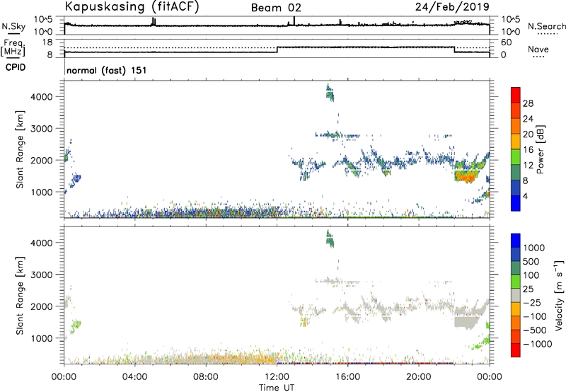The image size is (566, 392).
Task: Click the Nave legend label
Action: coord(538,50)
